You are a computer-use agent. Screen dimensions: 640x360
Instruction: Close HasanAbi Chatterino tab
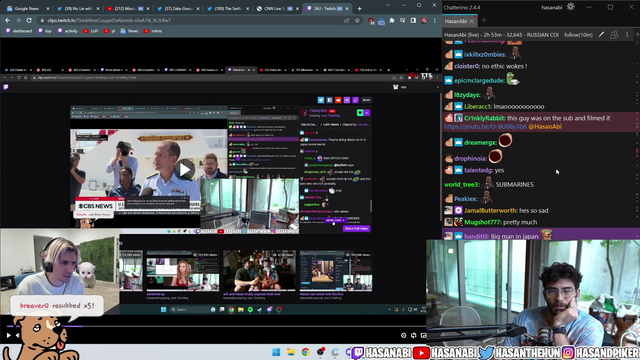point(472,21)
